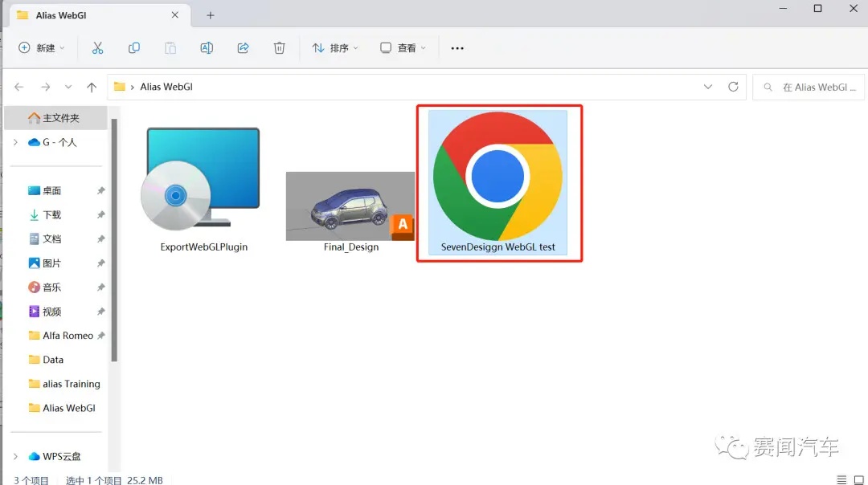868x485 pixels.
Task: Unpin 文档 with its pin icon
Action: click(100, 239)
